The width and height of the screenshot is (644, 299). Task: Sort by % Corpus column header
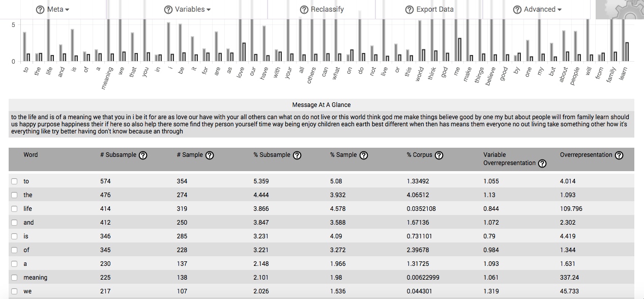(x=419, y=155)
